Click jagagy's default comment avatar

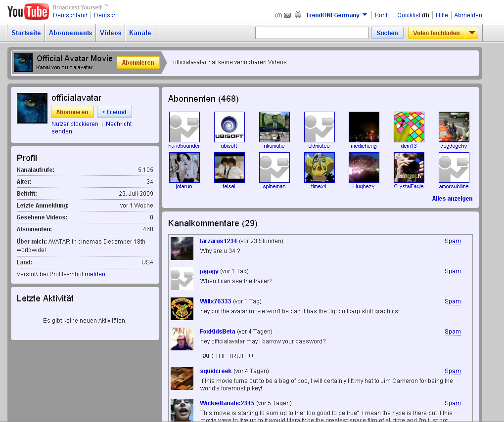(x=182, y=279)
